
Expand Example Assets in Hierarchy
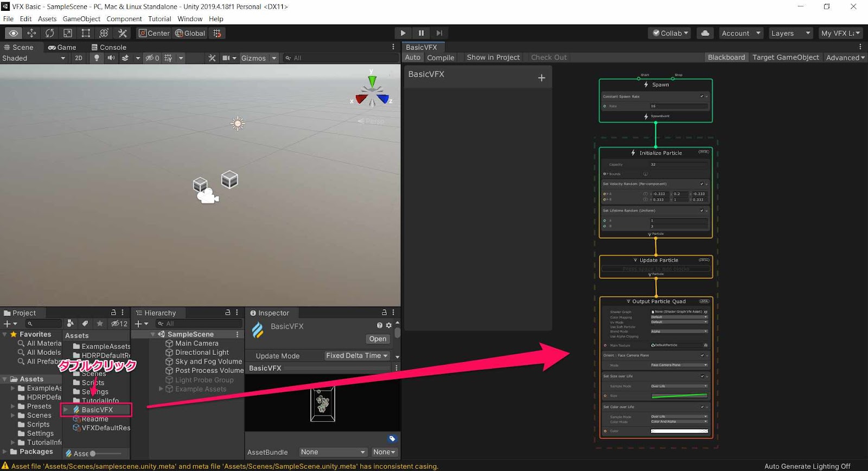point(161,389)
